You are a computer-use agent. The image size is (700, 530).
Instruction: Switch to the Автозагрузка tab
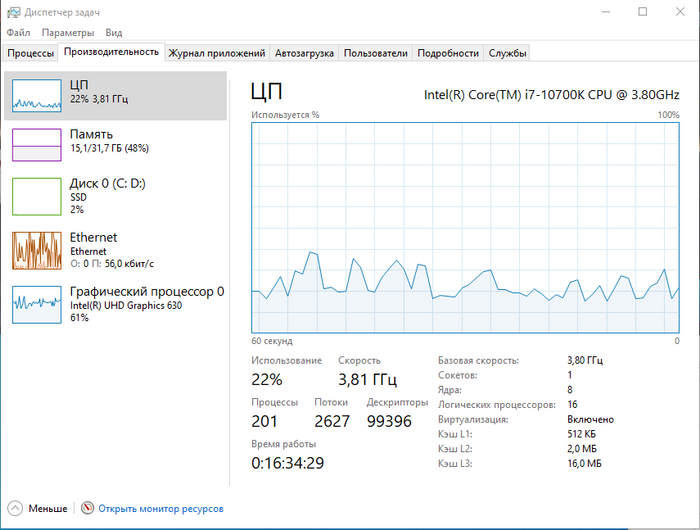click(x=304, y=53)
